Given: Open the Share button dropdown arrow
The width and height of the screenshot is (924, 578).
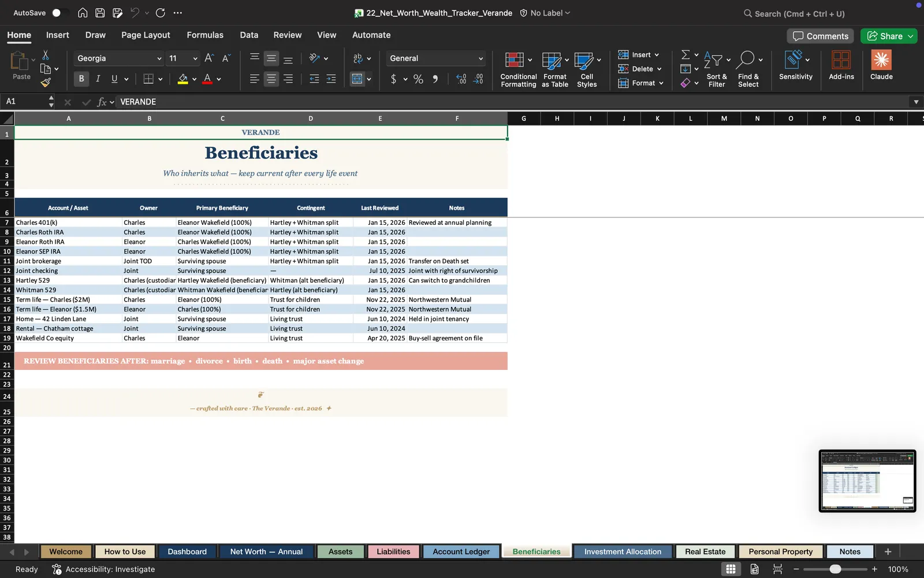Looking at the screenshot, I should pyautogui.click(x=911, y=36).
